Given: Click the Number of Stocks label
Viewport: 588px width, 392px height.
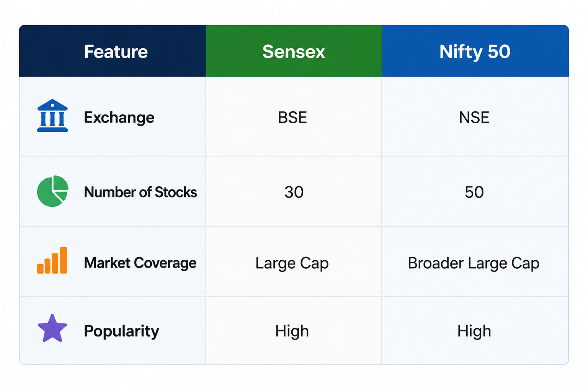Looking at the screenshot, I should click(140, 192).
